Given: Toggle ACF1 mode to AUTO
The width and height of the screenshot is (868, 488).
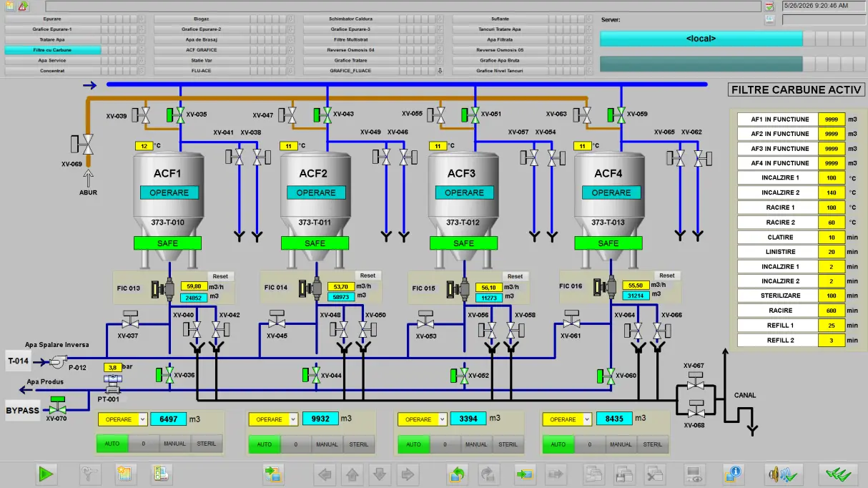Looking at the screenshot, I should [112, 444].
